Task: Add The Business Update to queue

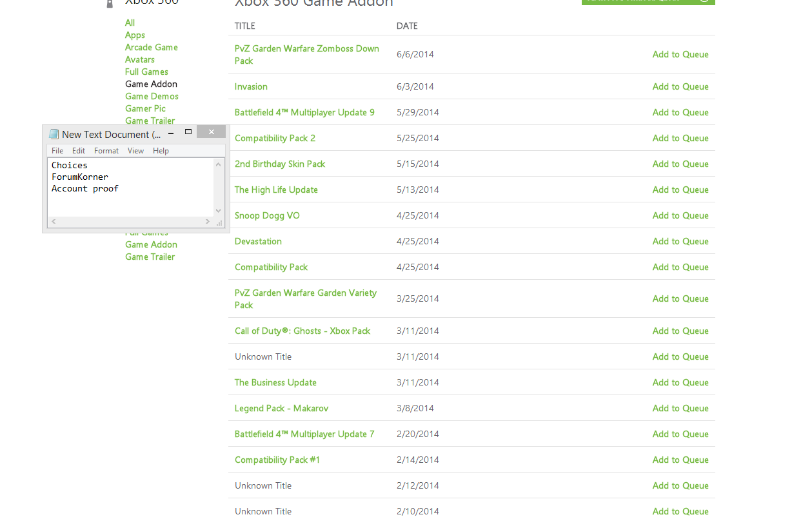Action: click(x=680, y=382)
